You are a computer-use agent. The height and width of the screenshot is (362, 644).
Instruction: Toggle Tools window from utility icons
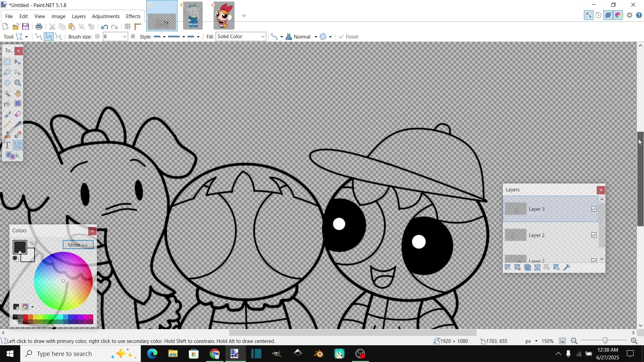[589, 15]
